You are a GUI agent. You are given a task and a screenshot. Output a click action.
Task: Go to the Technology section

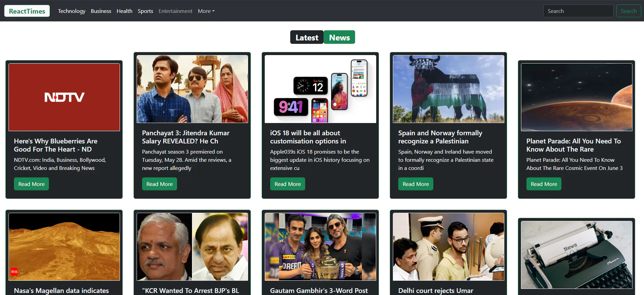(72, 11)
